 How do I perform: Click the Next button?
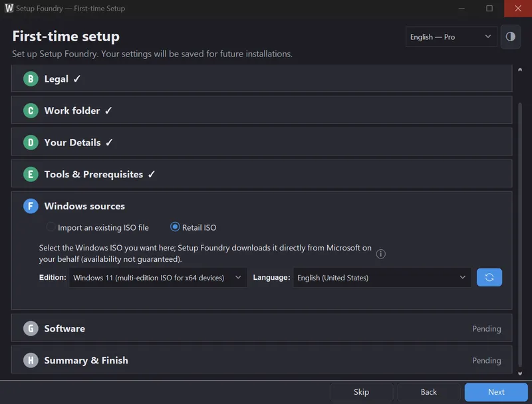(496, 392)
